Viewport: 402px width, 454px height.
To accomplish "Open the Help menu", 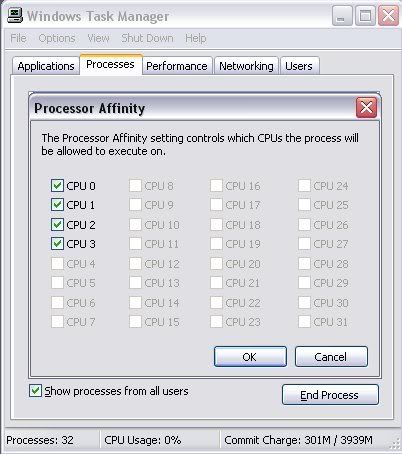I will (x=196, y=38).
